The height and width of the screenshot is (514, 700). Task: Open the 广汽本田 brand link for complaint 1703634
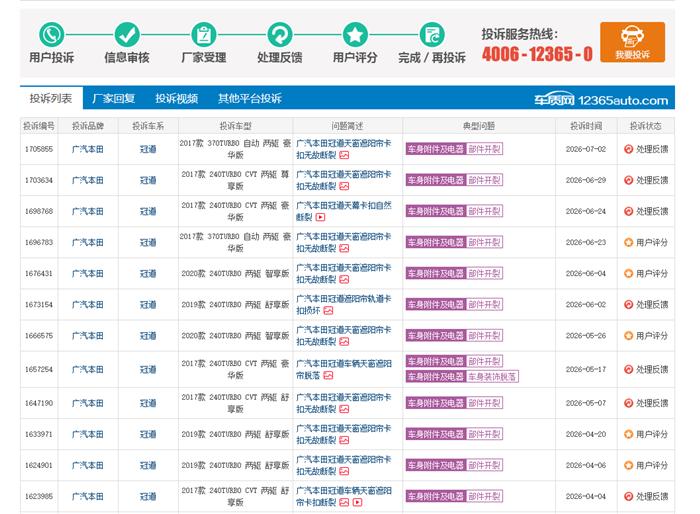coord(88,180)
